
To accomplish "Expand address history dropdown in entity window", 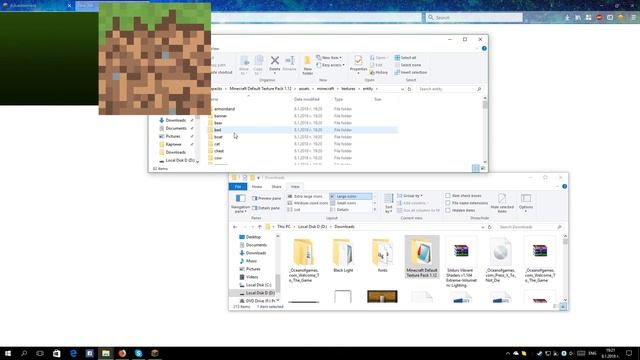I will pyautogui.click(x=402, y=89).
